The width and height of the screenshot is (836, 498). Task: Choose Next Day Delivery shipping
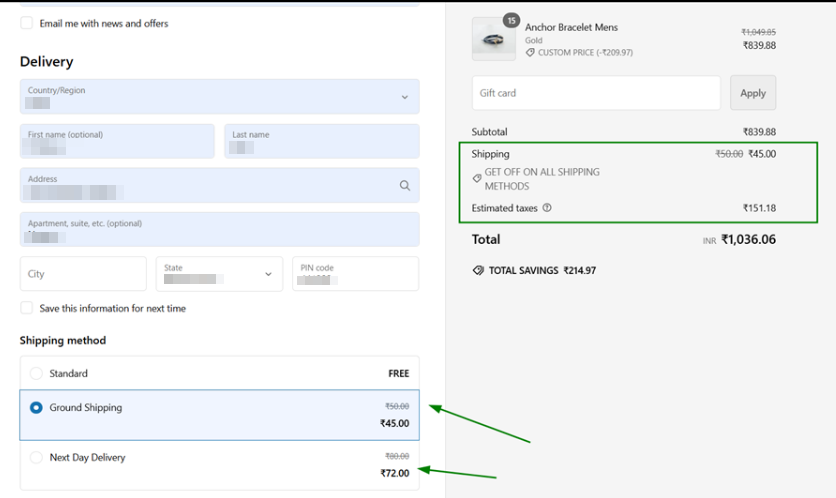tap(37, 458)
